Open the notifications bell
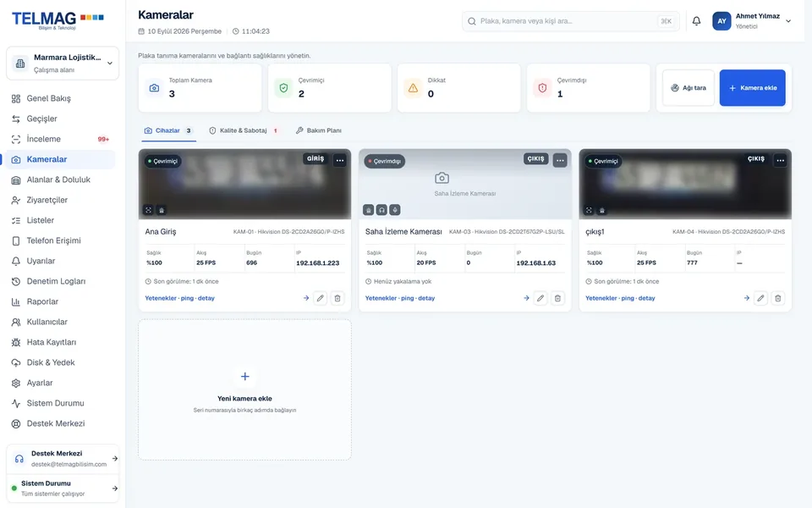This screenshot has height=508, width=812. (x=696, y=21)
